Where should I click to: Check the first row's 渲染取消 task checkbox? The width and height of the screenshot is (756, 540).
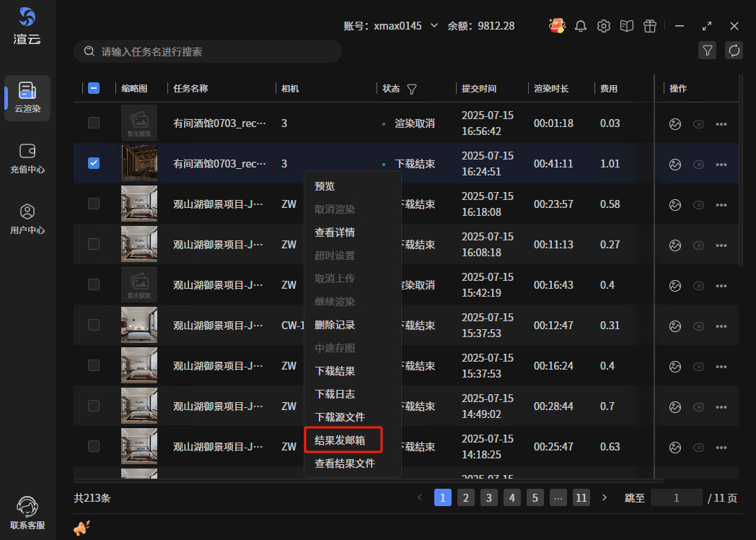94,123
